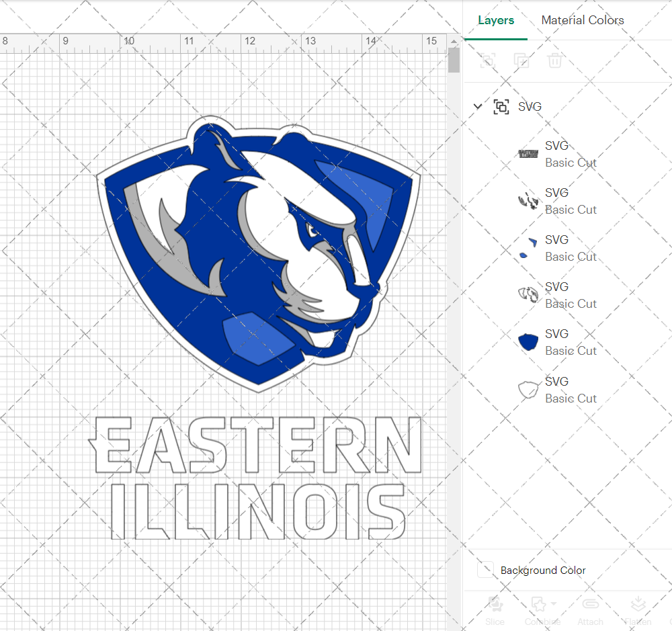Click the canvas scroll up arrow
The width and height of the screenshot is (672, 631).
454,41
